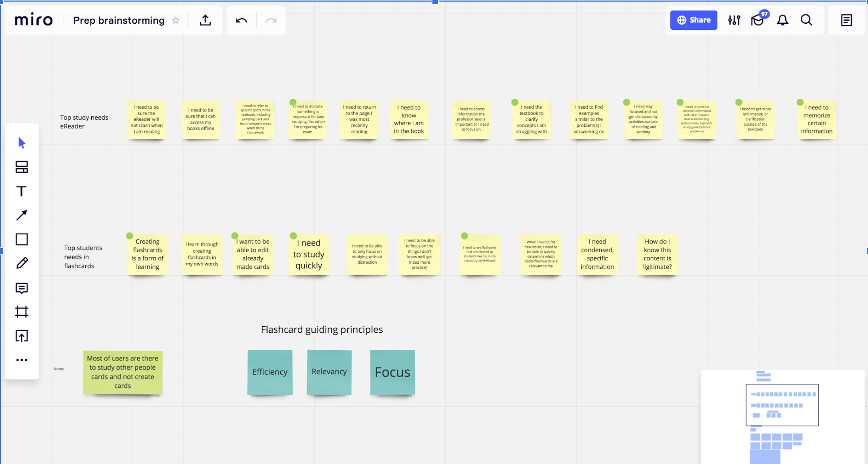Pick the pen drawing tool
The image size is (868, 464).
(22, 263)
